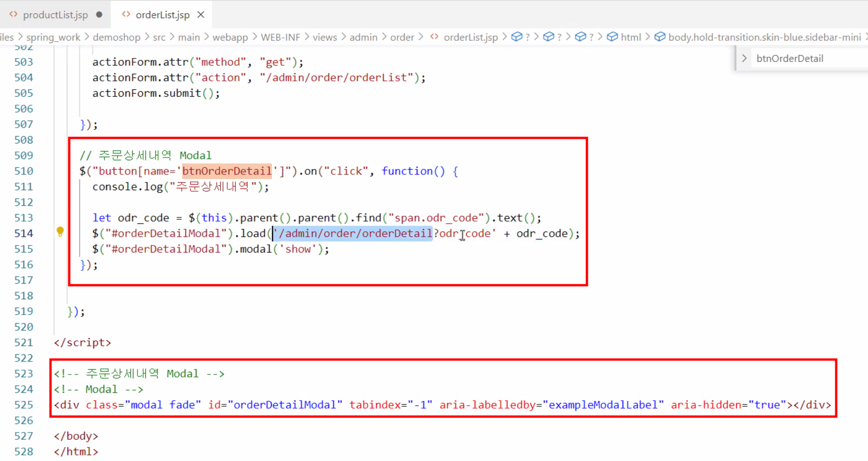Click "method" string on line 503
The height and width of the screenshot is (461, 868).
click(221, 62)
